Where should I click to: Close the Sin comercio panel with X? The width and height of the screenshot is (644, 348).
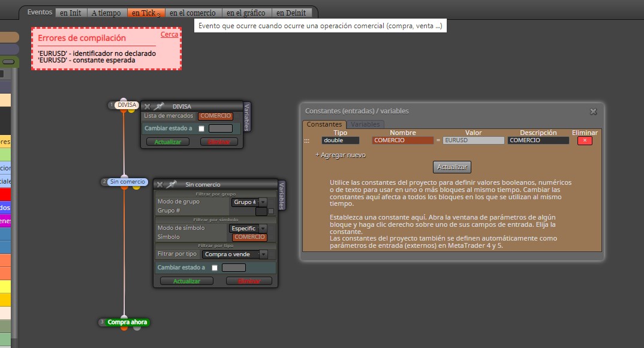(x=160, y=185)
